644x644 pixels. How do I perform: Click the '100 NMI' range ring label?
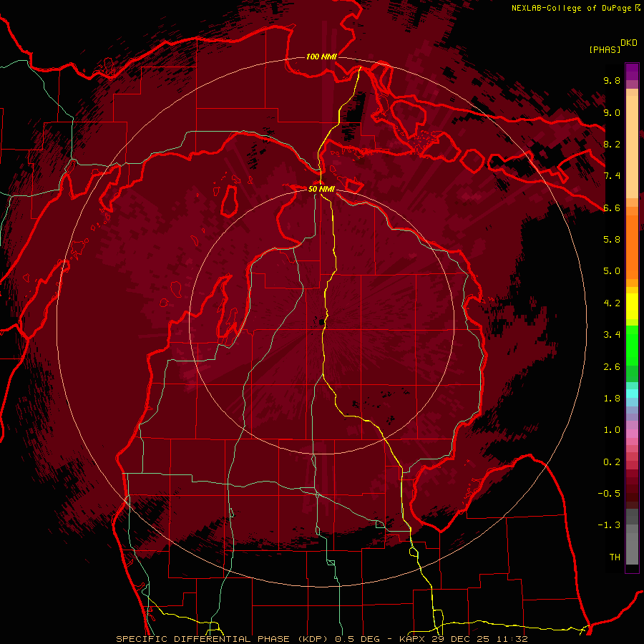[x=321, y=57]
